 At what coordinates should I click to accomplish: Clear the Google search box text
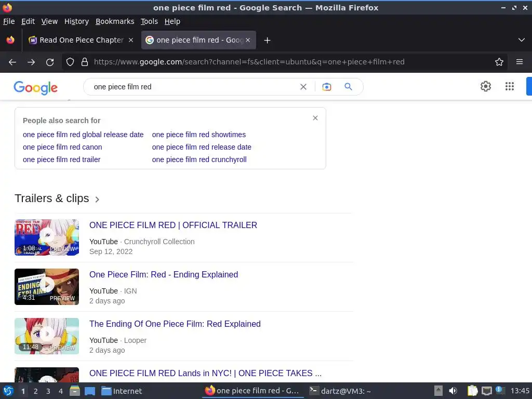(x=303, y=87)
